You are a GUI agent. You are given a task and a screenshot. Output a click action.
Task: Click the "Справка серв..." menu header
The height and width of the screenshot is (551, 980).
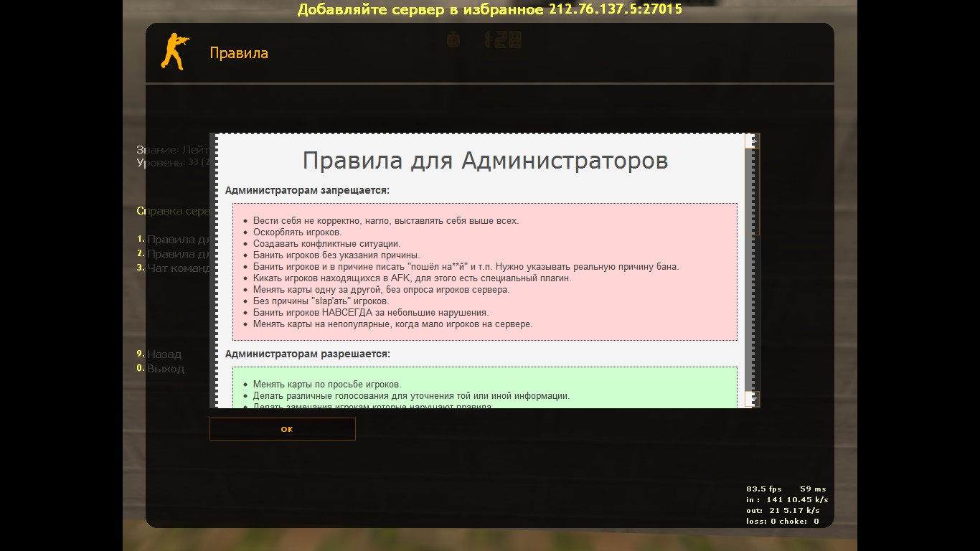(x=173, y=211)
